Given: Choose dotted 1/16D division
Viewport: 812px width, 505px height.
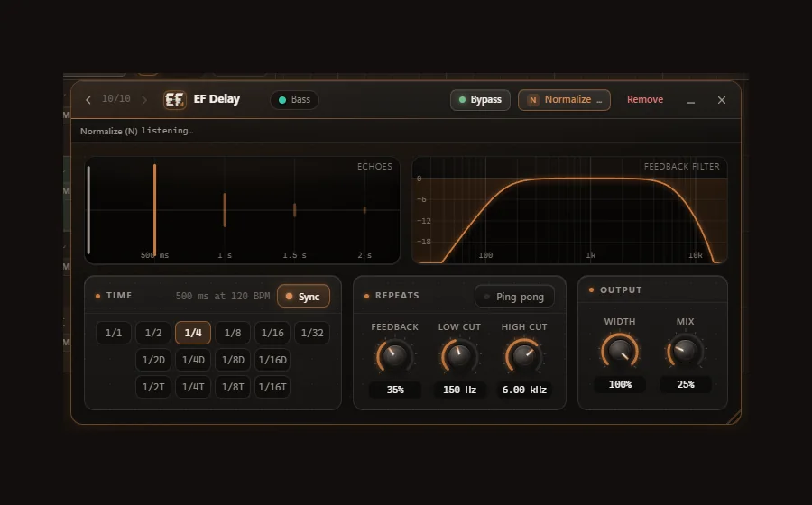Looking at the screenshot, I should (272, 360).
